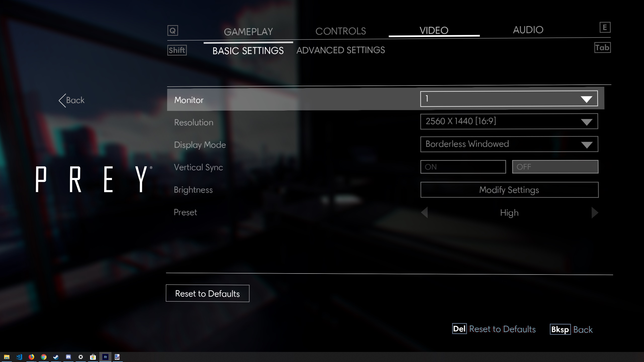Enable Vertical Sync ON toggle

pos(463,167)
